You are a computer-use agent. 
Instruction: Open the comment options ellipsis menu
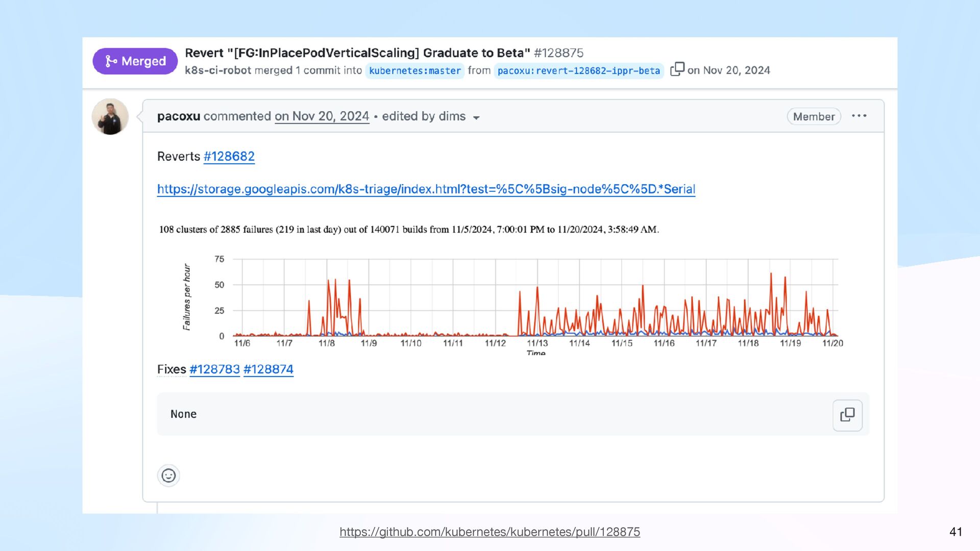[x=859, y=116]
